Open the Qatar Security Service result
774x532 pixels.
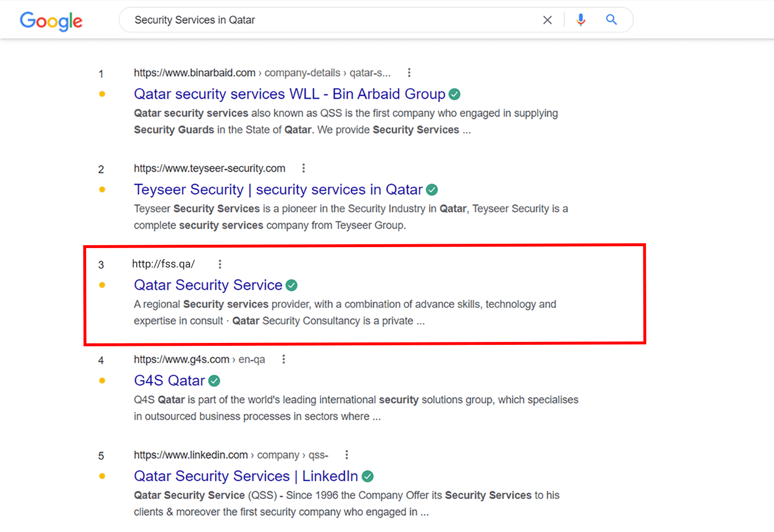click(x=208, y=285)
